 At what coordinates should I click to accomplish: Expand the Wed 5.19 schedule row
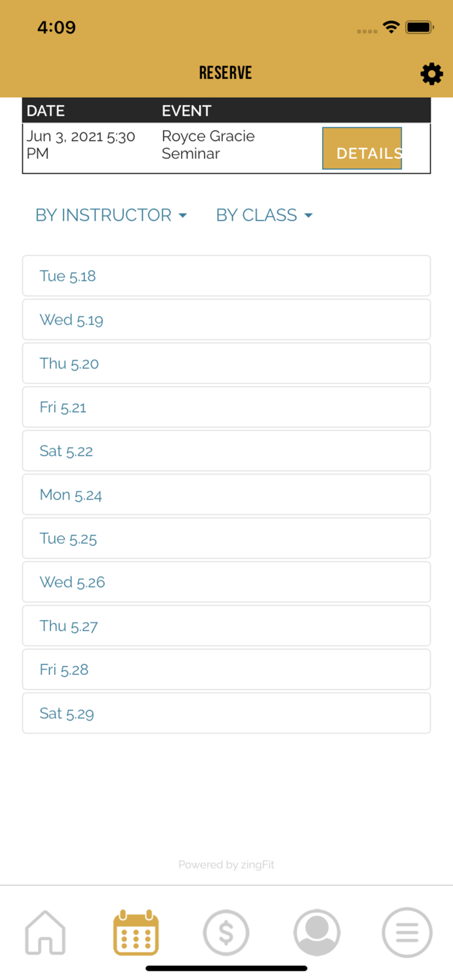[226, 319]
